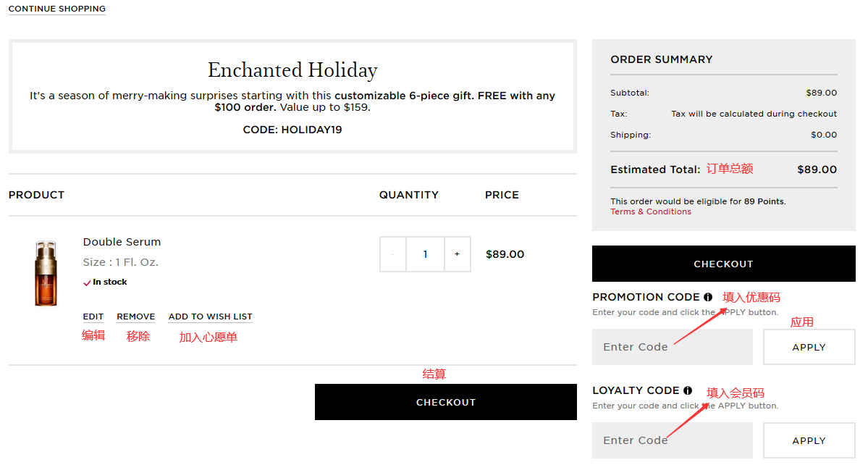Decrease quantity with the minus button
This screenshot has width=868, height=465.
tap(393, 254)
